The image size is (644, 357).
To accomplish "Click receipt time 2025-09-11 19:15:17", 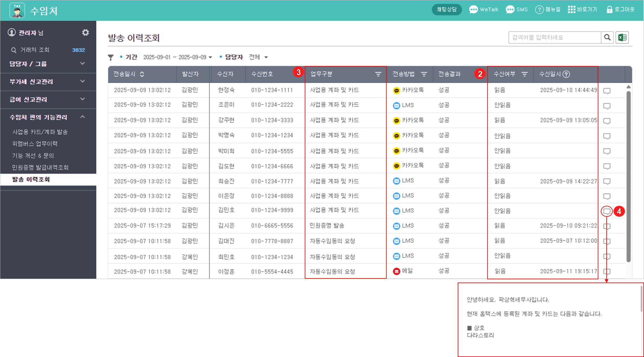I will pyautogui.click(x=569, y=271).
